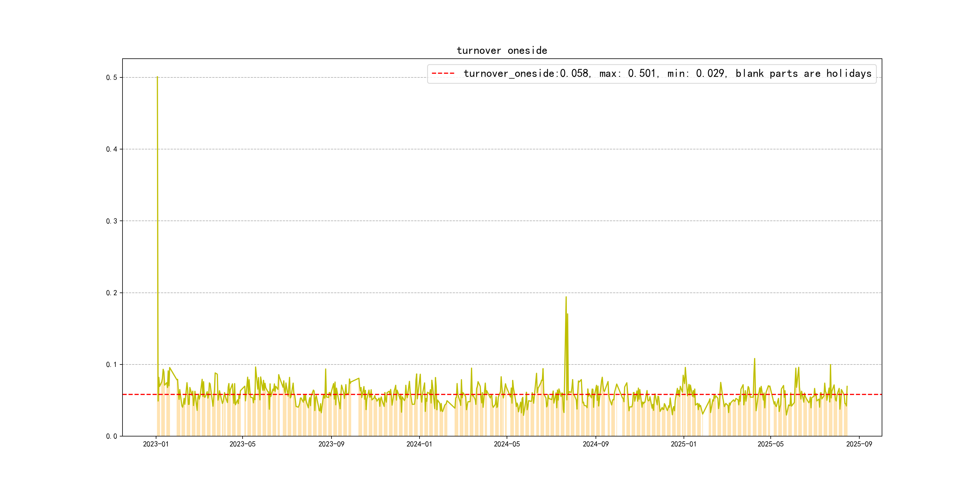Click the 2023-09 x-axis date label
980x490 pixels.
[331, 444]
